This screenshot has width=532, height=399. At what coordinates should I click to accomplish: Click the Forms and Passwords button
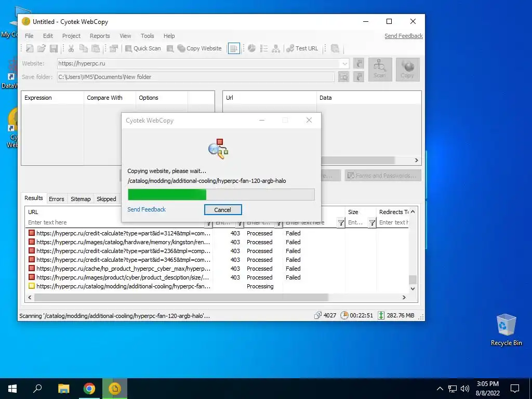(383, 176)
